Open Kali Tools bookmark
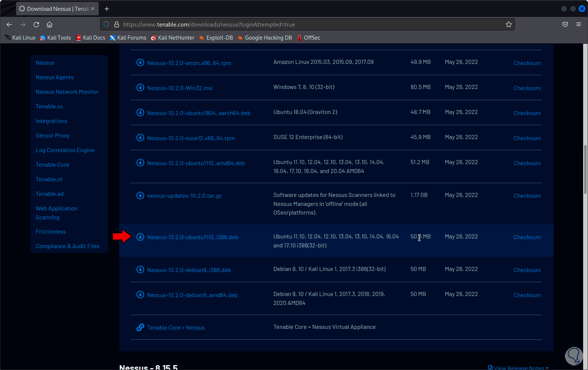 tap(55, 38)
